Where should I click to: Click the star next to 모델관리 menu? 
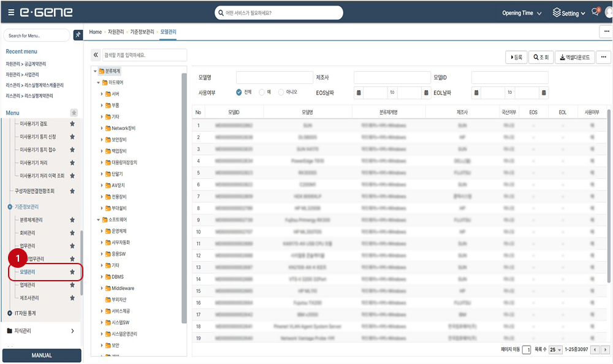[x=72, y=271]
